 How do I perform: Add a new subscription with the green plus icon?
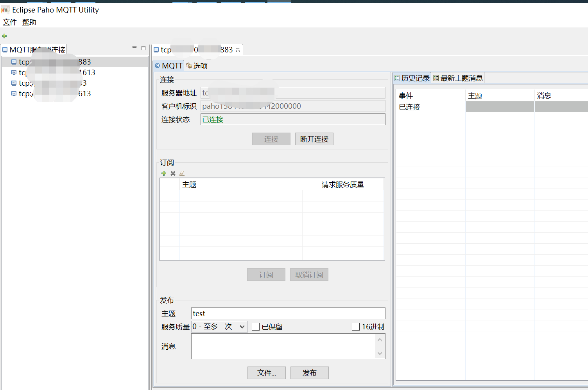pyautogui.click(x=164, y=173)
